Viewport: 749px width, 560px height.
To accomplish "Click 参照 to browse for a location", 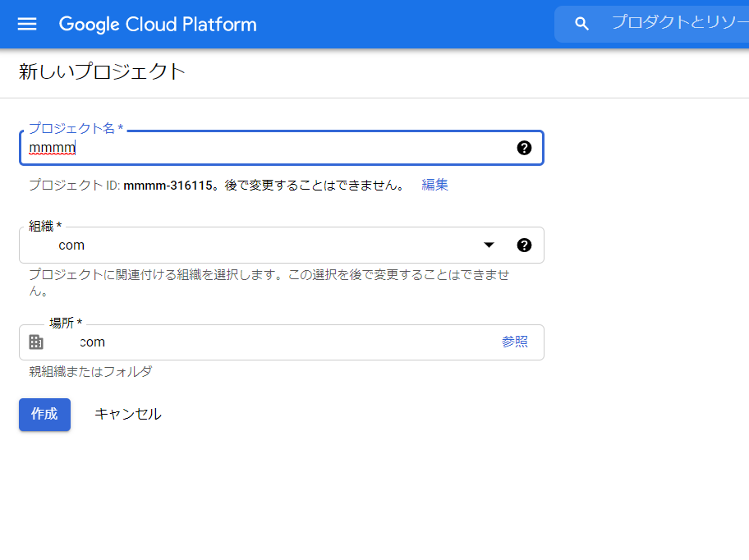I will pyautogui.click(x=515, y=342).
